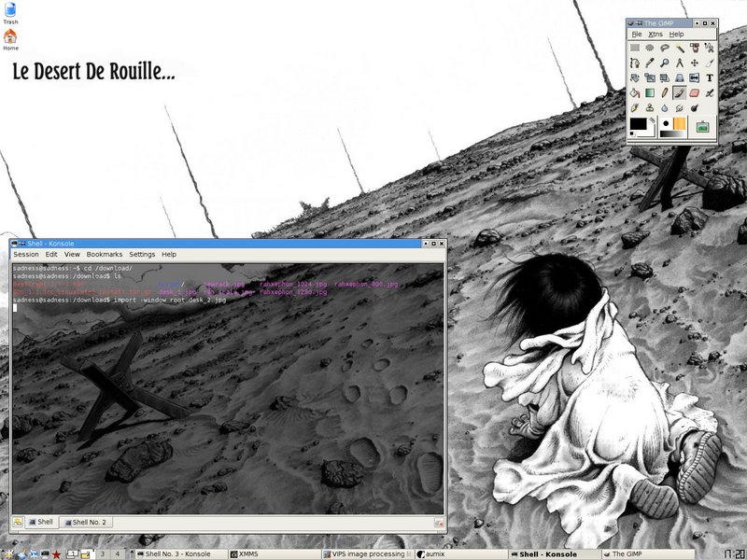Select the Crop knife tool
This screenshot has height=560, width=747.
(710, 63)
